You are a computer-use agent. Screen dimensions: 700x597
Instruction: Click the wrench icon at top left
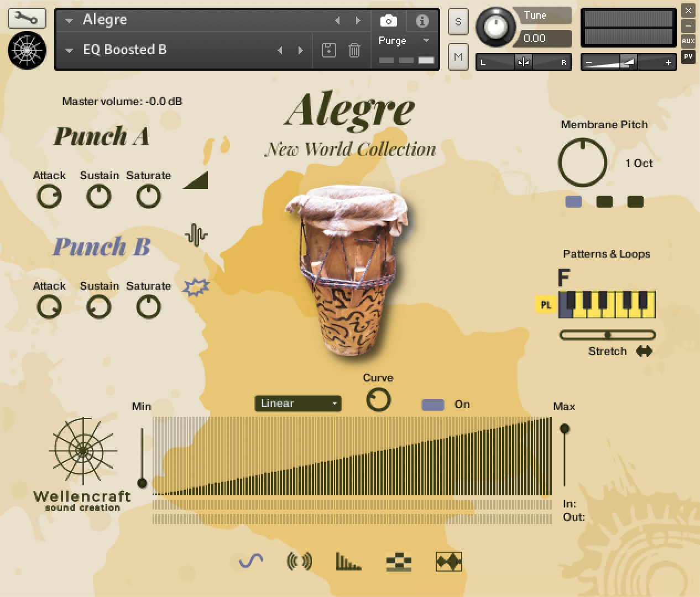pyautogui.click(x=25, y=18)
